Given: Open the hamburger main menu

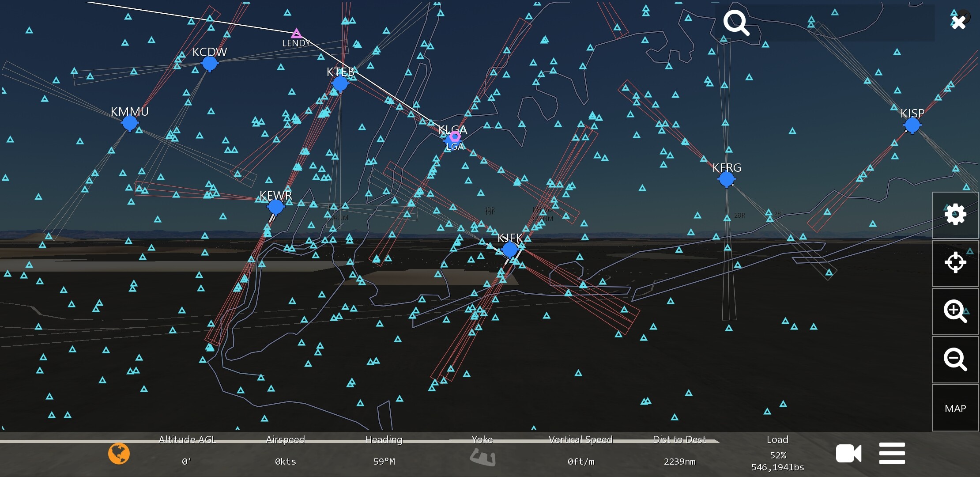Looking at the screenshot, I should click(x=892, y=454).
